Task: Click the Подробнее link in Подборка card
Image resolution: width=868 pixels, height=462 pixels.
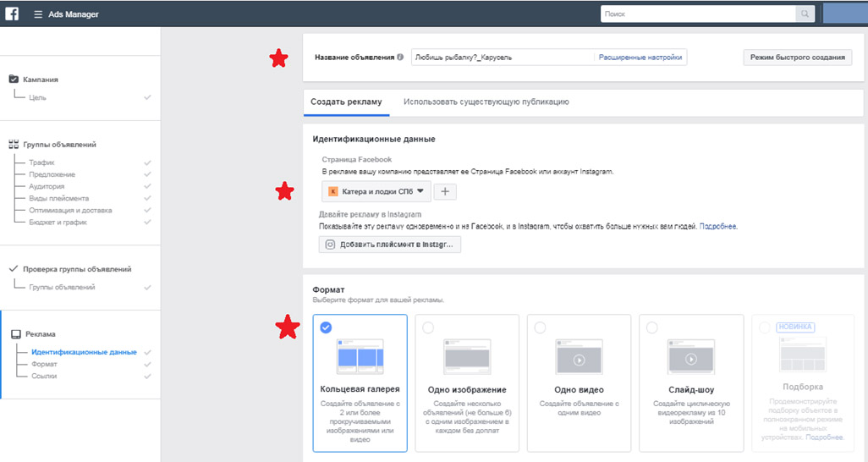Action: [824, 437]
